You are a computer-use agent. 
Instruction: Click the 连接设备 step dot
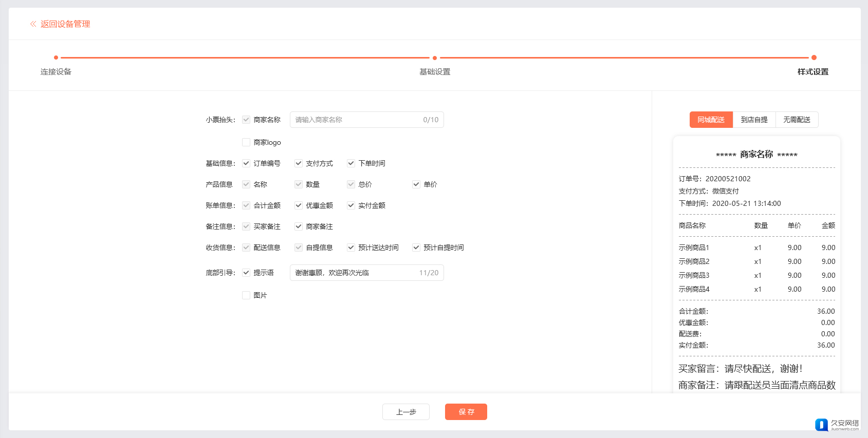click(x=56, y=58)
